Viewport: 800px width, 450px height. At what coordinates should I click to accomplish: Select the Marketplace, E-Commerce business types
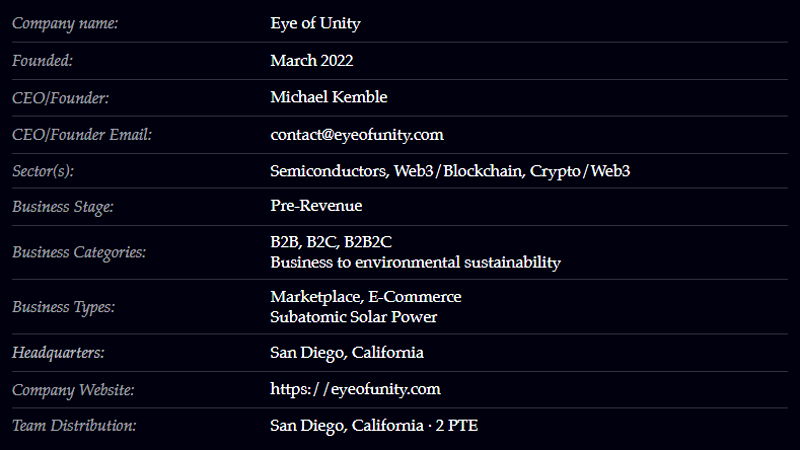pyautogui.click(x=365, y=297)
